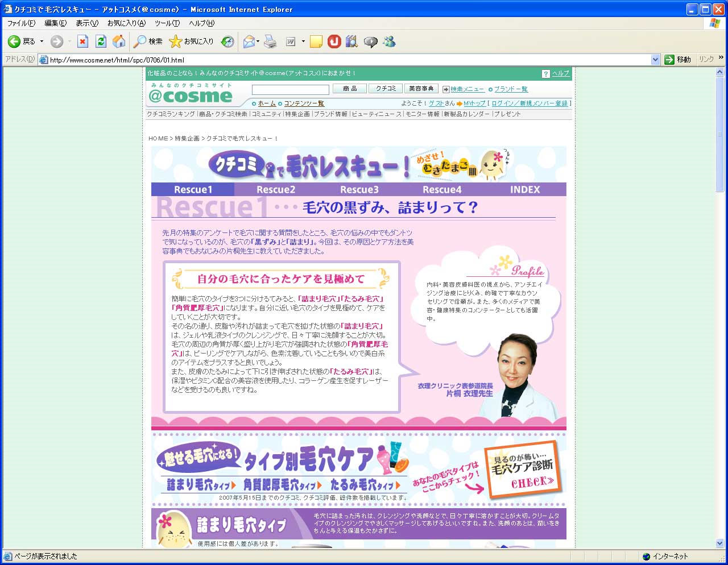The image size is (728, 565).
Task: Expand the Links (リンク) toolbar chevron
Action: (721, 58)
